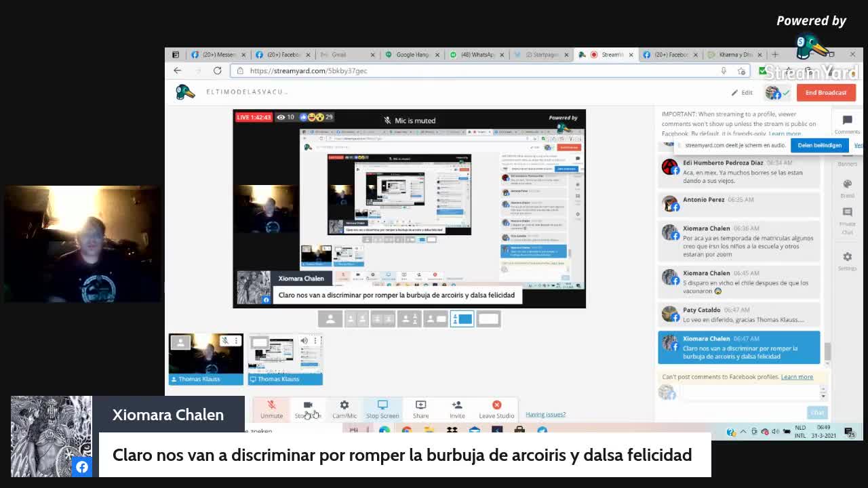
Task: Show Xiomara Chalen's 06:45 AM comment
Action: [x=739, y=283]
